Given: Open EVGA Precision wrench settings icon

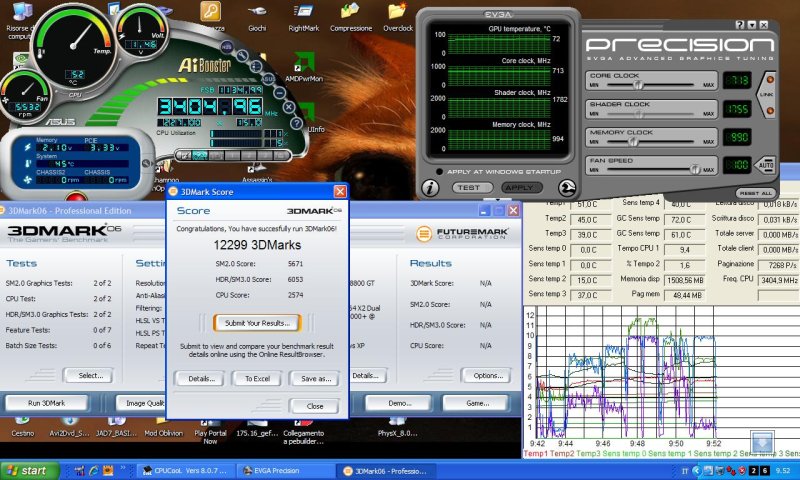Looking at the screenshot, I should pos(567,188).
